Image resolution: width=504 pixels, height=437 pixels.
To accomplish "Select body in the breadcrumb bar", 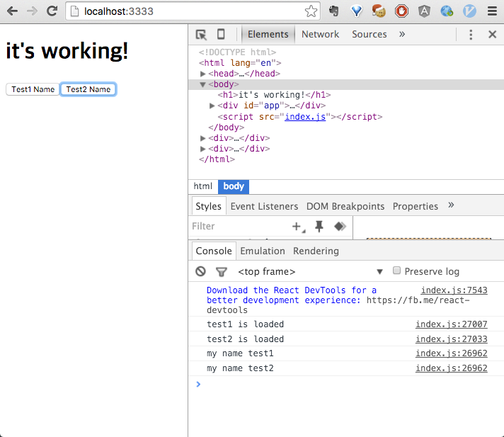I will [x=234, y=186].
